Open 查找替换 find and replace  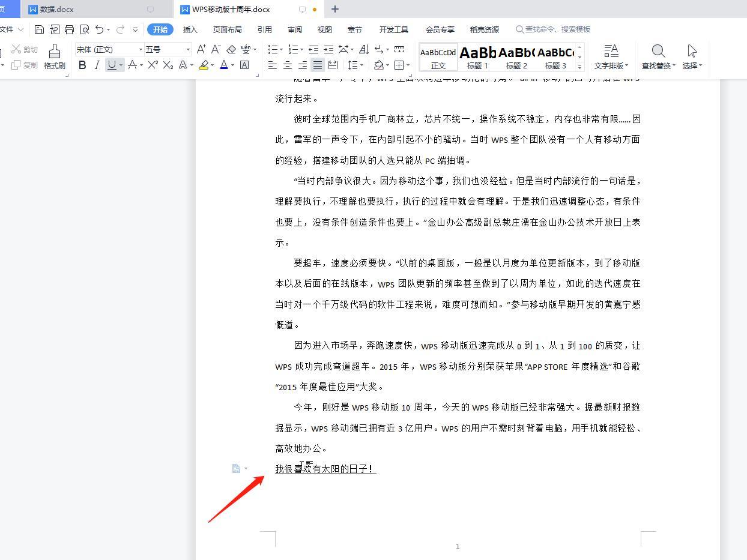(658, 56)
